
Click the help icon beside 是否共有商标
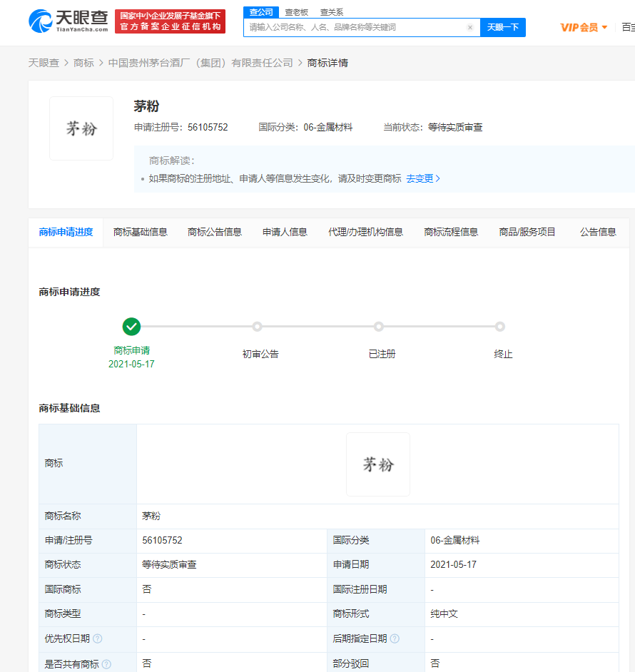pos(107,664)
